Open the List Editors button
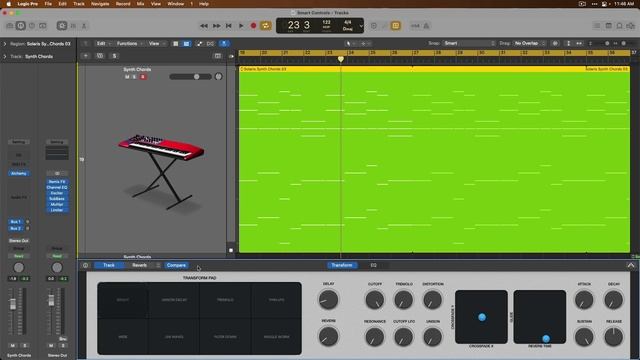Viewport: 640px width, 360px height. [x=597, y=26]
